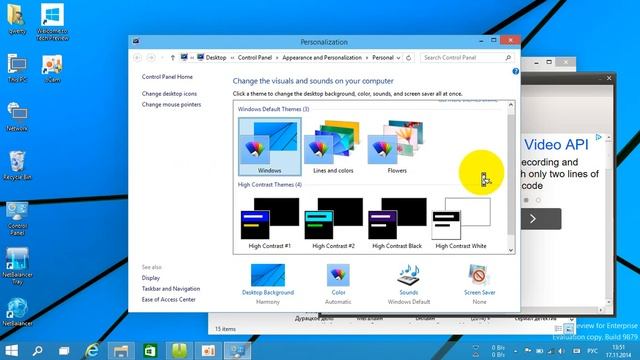
Task: Click Change desktop icons link
Action: pos(169,93)
